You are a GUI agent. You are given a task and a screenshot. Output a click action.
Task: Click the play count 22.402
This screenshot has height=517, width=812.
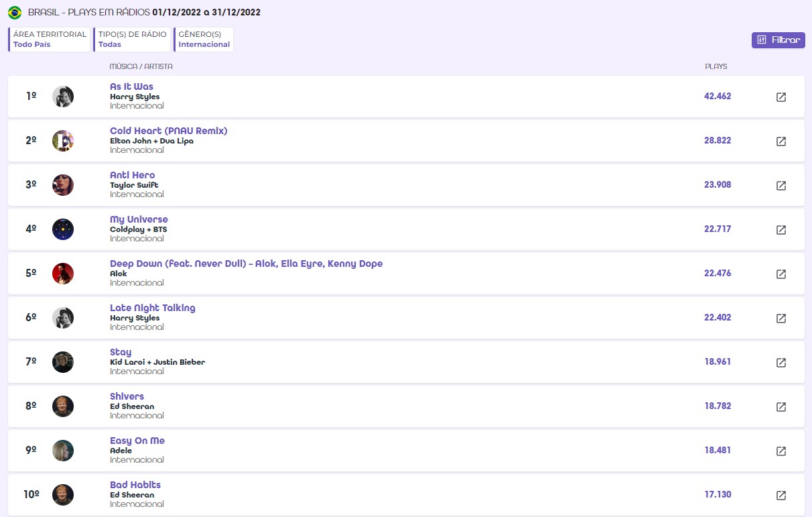tap(718, 318)
